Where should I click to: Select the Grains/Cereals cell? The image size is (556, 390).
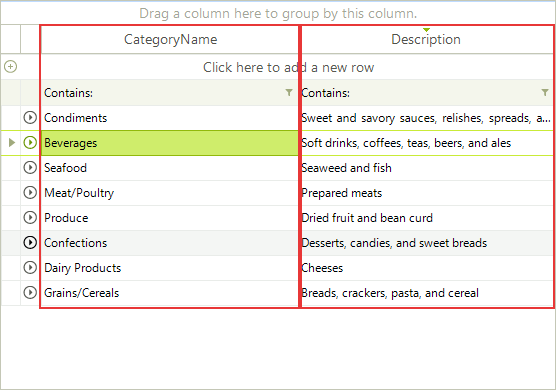170,293
